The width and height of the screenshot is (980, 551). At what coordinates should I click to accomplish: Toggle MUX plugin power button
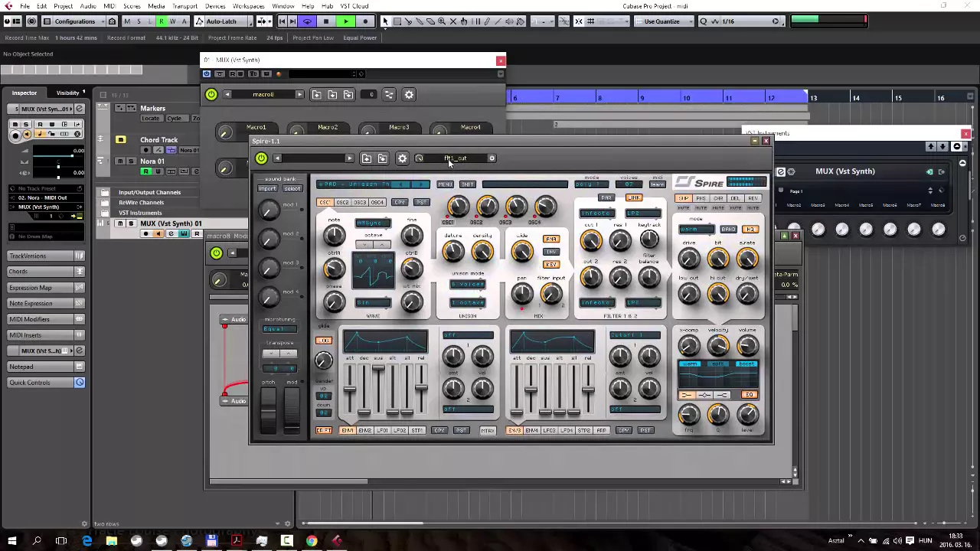(211, 95)
